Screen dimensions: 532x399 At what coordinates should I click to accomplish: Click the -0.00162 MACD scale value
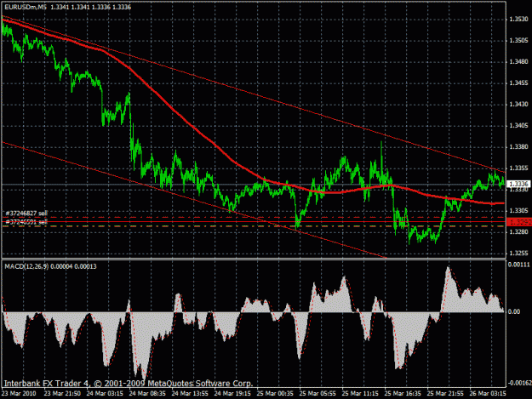518,383
